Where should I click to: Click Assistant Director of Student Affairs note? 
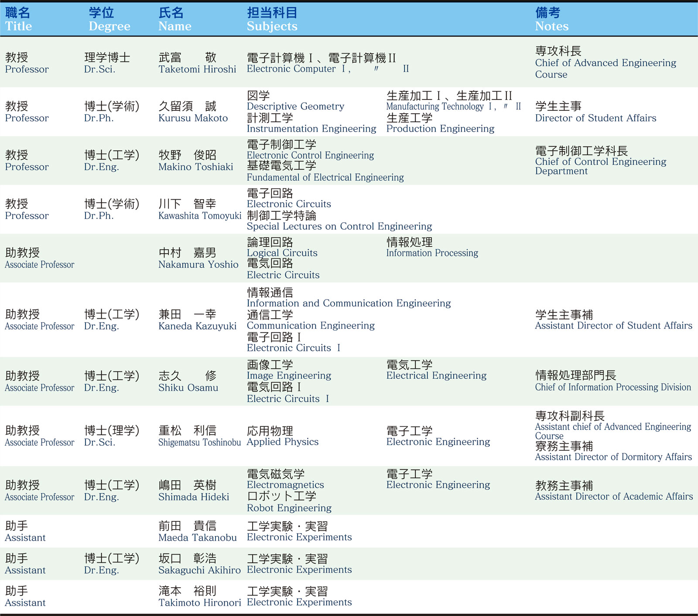[x=613, y=326]
